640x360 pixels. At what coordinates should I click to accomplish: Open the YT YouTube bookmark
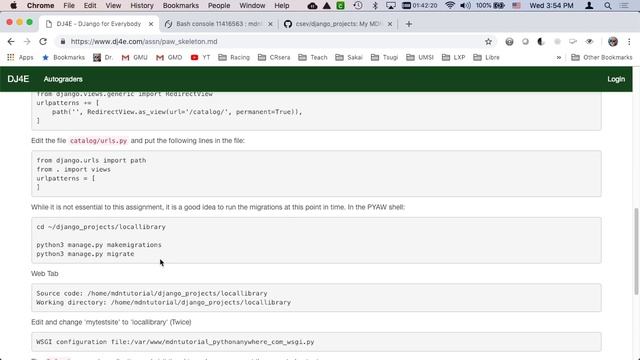click(200, 58)
